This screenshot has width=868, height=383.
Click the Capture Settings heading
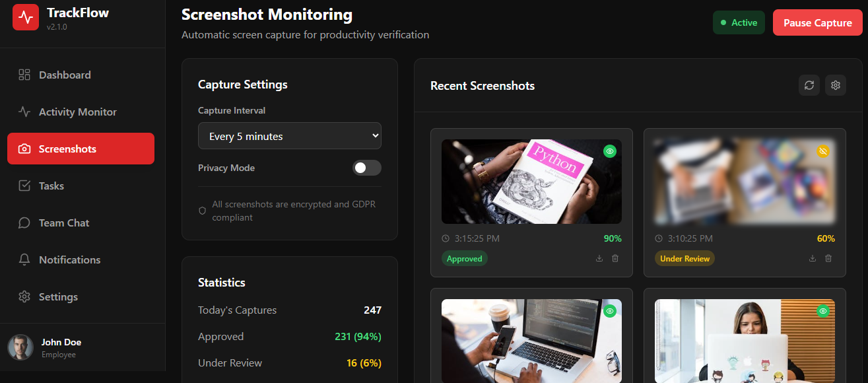(243, 85)
